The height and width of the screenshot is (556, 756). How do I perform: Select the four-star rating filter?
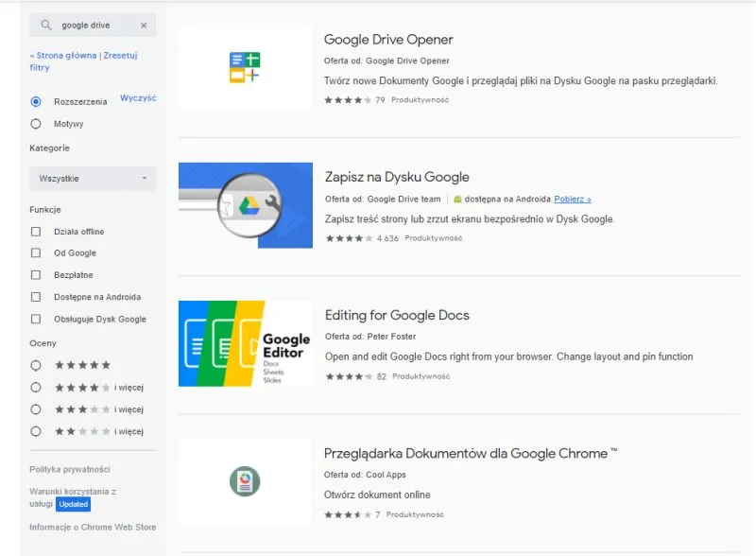[35, 387]
